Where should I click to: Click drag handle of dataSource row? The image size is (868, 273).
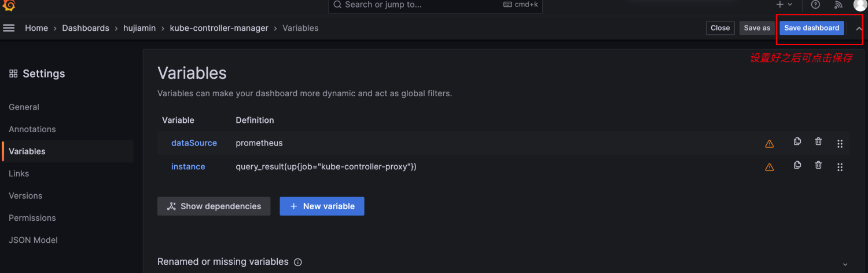tap(840, 144)
